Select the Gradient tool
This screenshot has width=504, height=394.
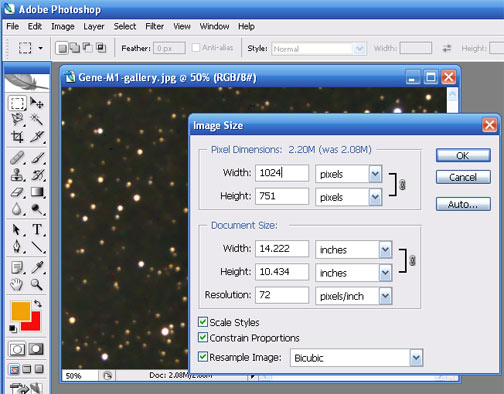click(x=37, y=192)
